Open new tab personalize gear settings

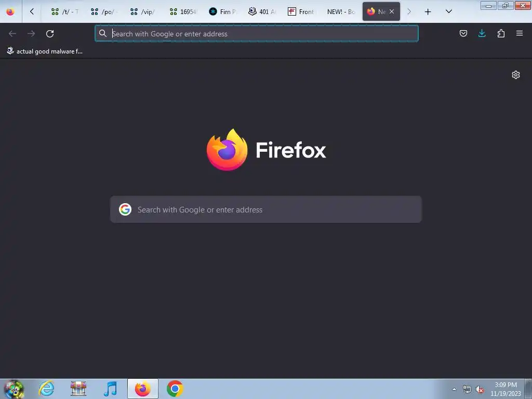tap(516, 75)
